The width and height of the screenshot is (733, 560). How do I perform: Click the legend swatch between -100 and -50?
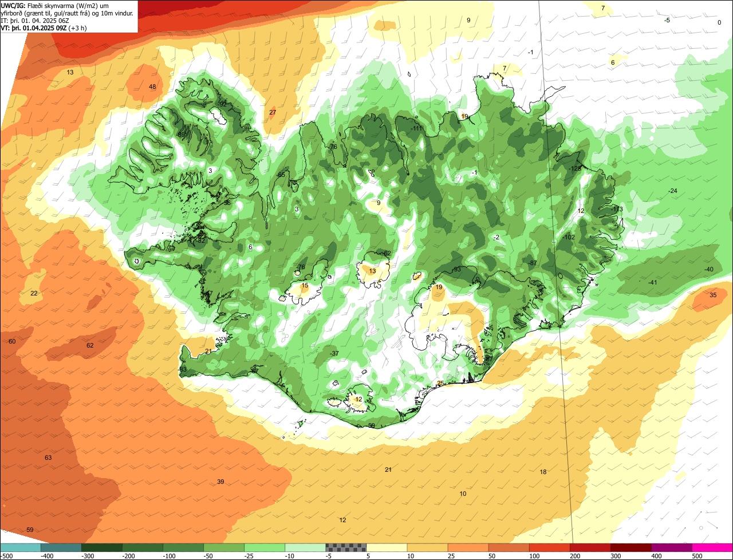click(x=183, y=547)
